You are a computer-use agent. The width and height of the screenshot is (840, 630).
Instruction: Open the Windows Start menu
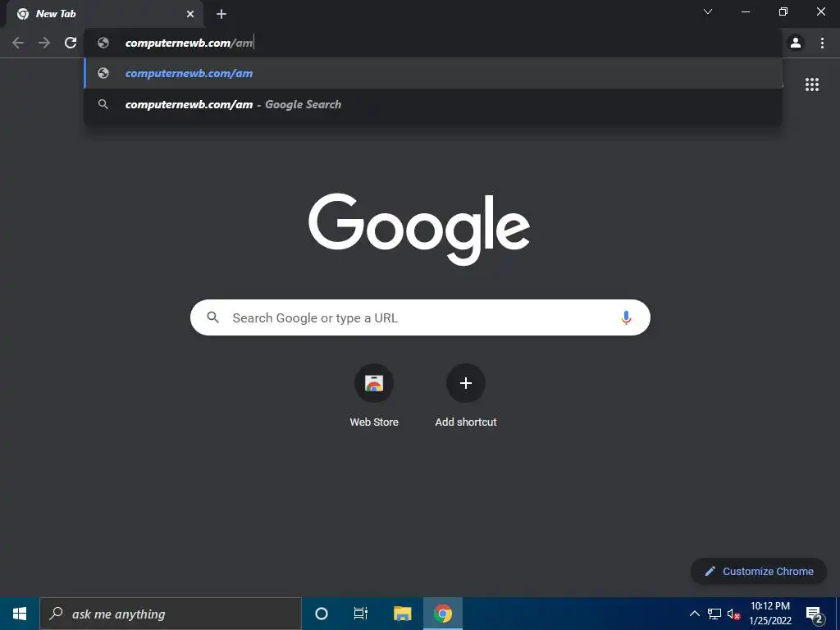20,614
